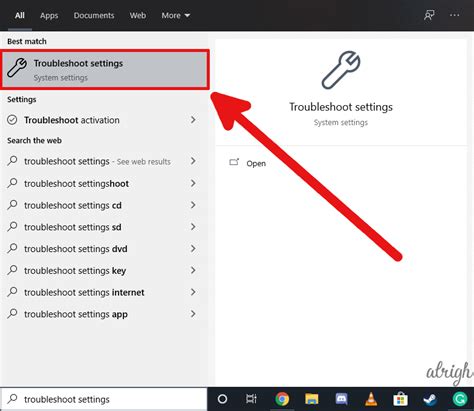The height and width of the screenshot is (411, 474).
Task: Click Troubleshoot settings title in preview pane
Action: pos(341,107)
